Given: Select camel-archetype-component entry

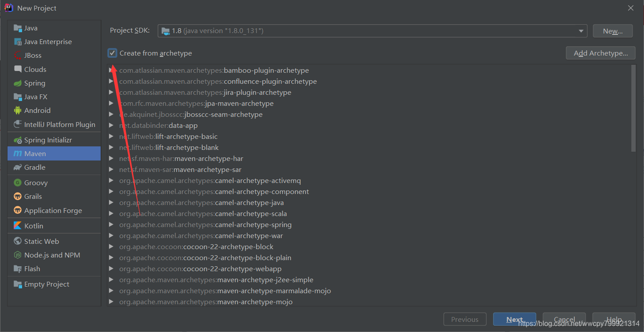Looking at the screenshot, I should pyautogui.click(x=214, y=192).
